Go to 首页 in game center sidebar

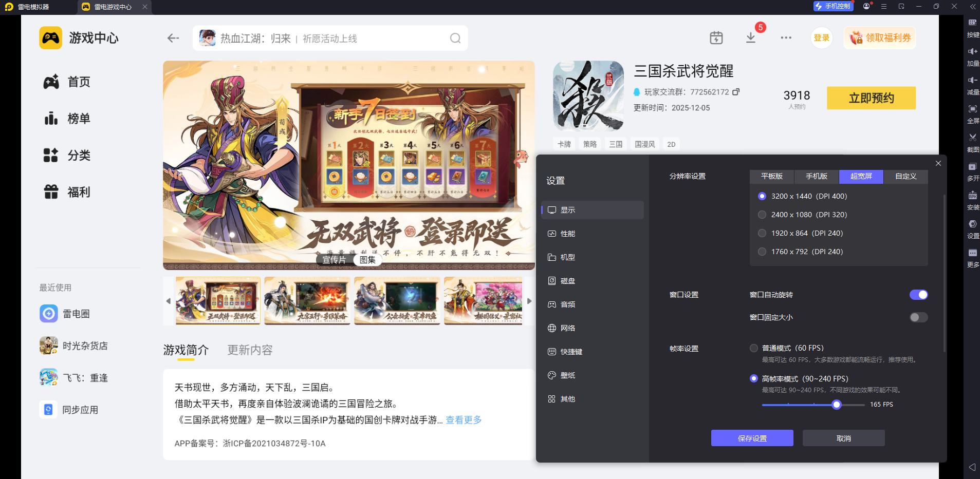tap(67, 82)
